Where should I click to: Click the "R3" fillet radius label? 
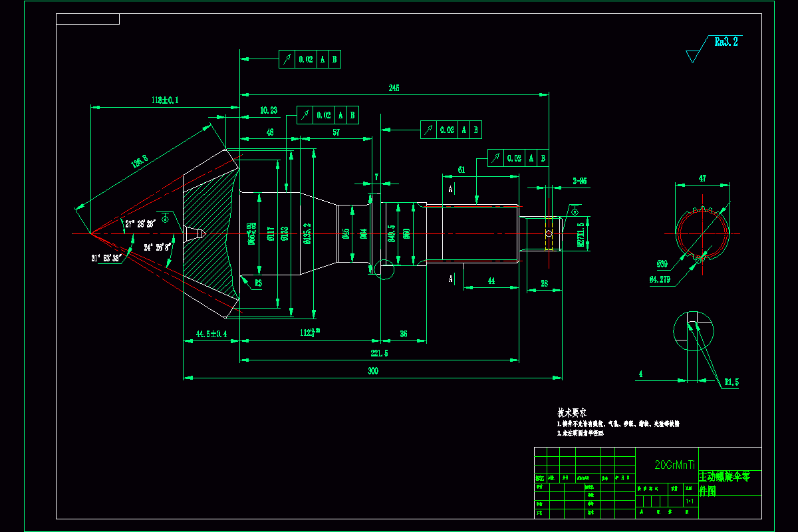(258, 283)
